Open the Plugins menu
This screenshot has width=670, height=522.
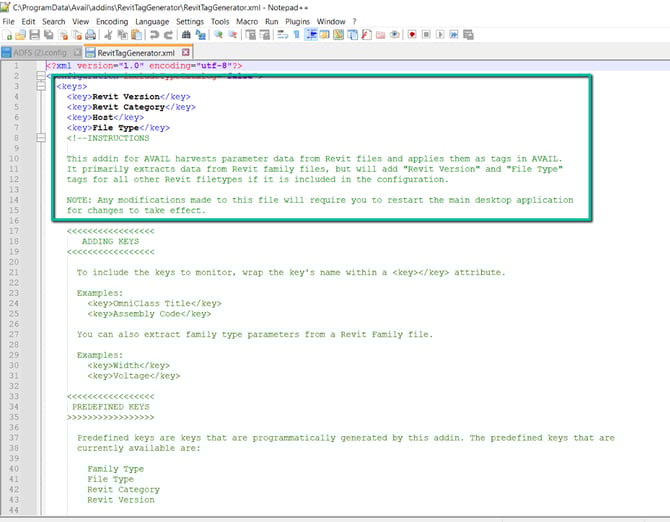(x=297, y=21)
